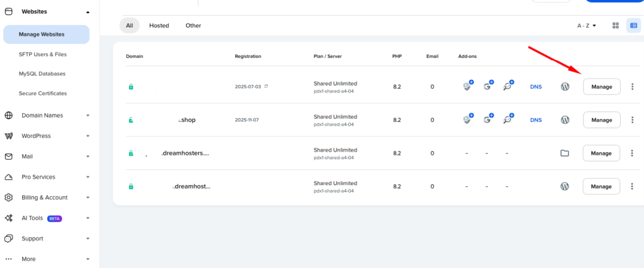Open DNS link for the first domain
Viewport: 644px width, 268px height.
tap(536, 87)
